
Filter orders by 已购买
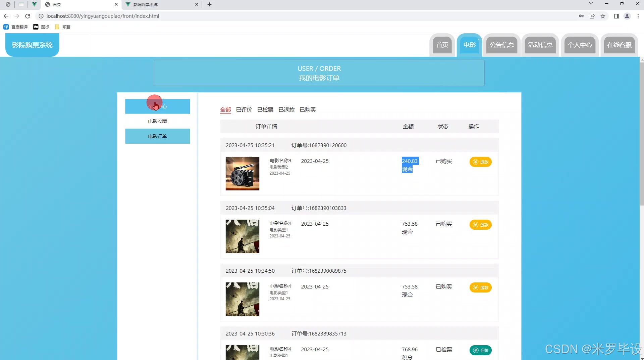pyautogui.click(x=308, y=110)
